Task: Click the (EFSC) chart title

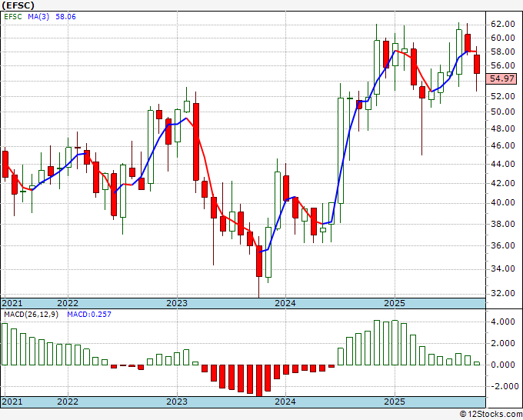Action: pyautogui.click(x=18, y=5)
